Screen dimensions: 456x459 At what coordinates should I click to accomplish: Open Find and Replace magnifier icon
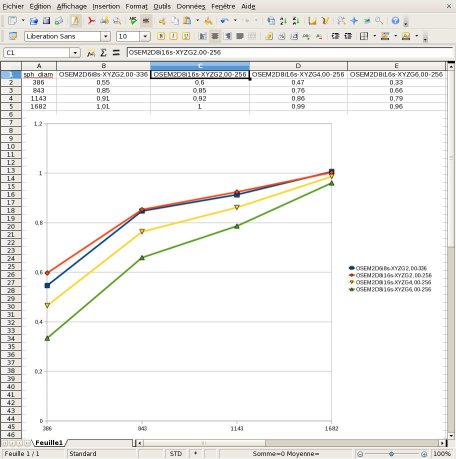(379, 21)
